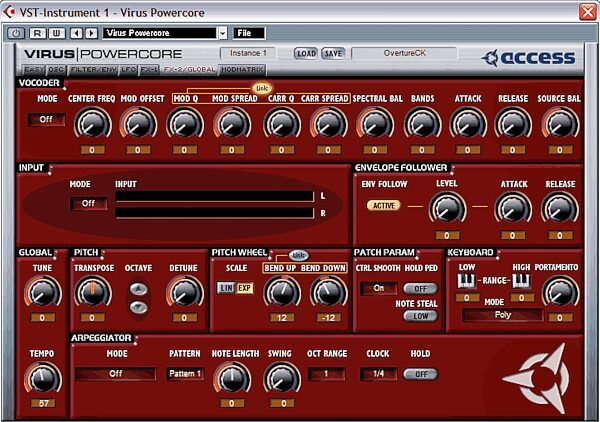Viewport: 600px width, 422px height.
Task: Click the SPECTRAL BAL knob
Action: point(375,124)
